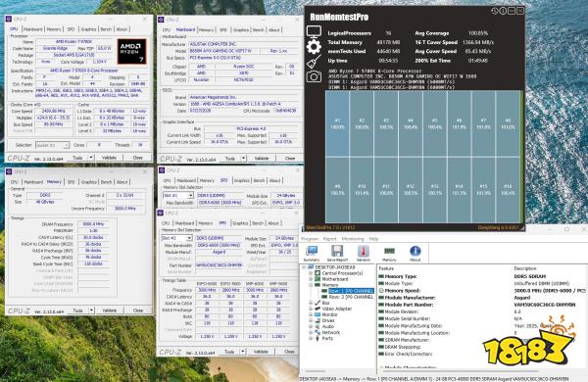The height and width of the screenshot is (382, 588).
Task: Open Tools dropdown arrow in CPU-Z Memory window
Action: pyautogui.click(x=91, y=310)
